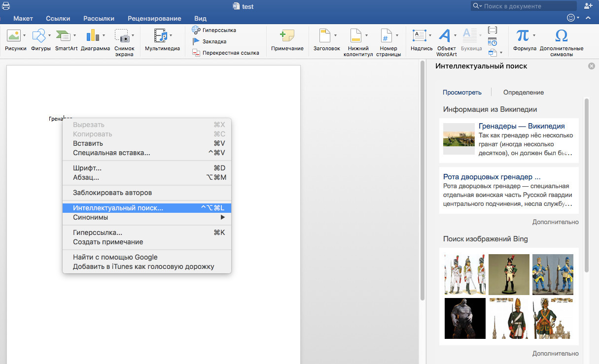This screenshot has width=599, height=364.
Task: Select Шрифт... in the context menu
Action: click(x=87, y=168)
